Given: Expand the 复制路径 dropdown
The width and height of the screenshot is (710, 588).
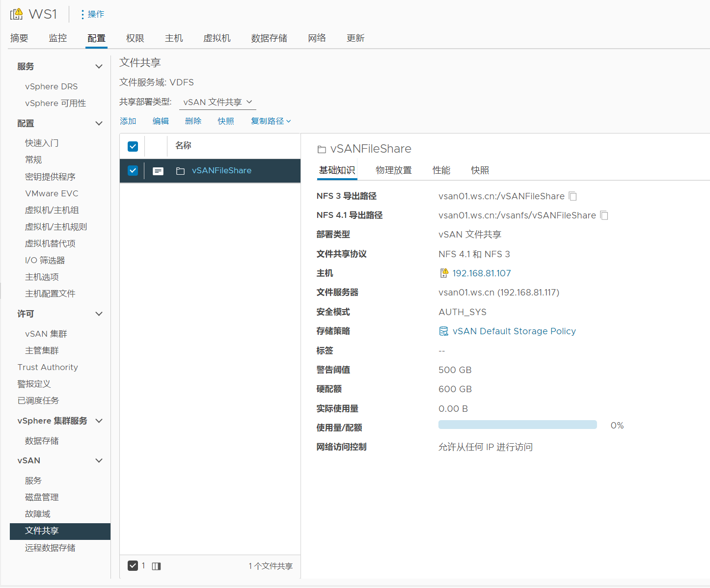Looking at the screenshot, I should pos(271,121).
